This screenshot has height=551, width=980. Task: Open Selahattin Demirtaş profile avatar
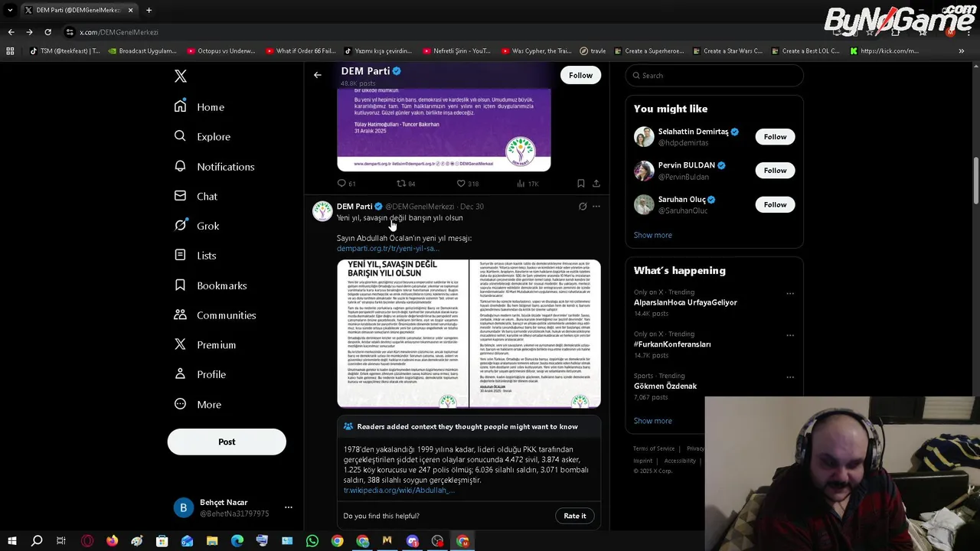point(644,137)
